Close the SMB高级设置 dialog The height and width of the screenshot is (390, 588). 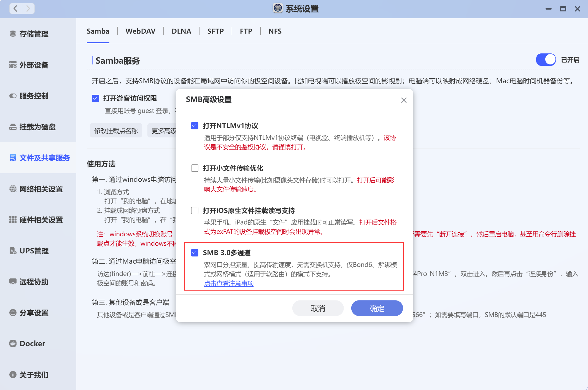[x=404, y=100]
